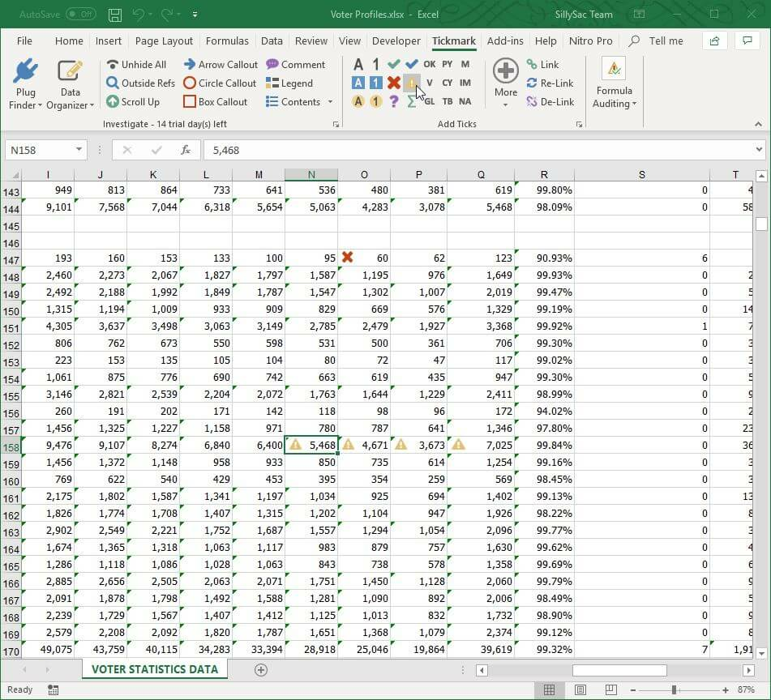Add an Arrow Callout annotation

pos(220,64)
